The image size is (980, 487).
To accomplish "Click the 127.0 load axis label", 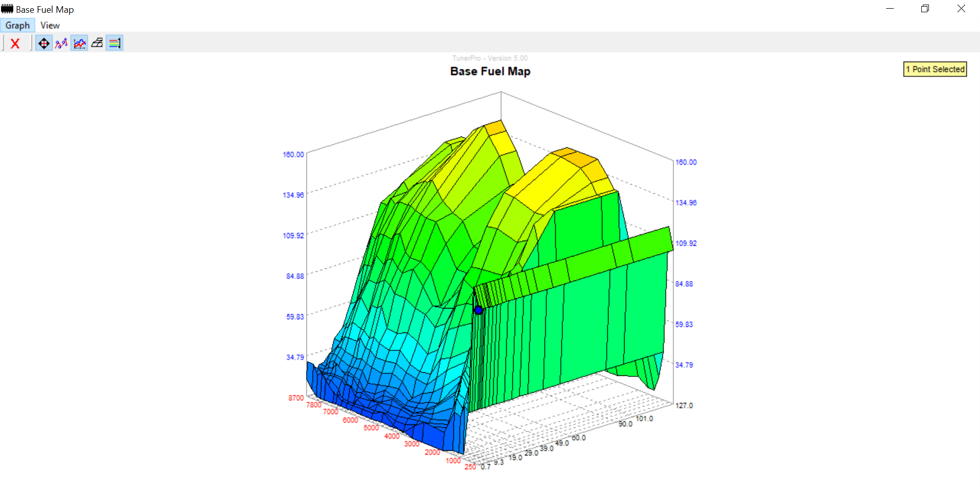I will (x=684, y=405).
